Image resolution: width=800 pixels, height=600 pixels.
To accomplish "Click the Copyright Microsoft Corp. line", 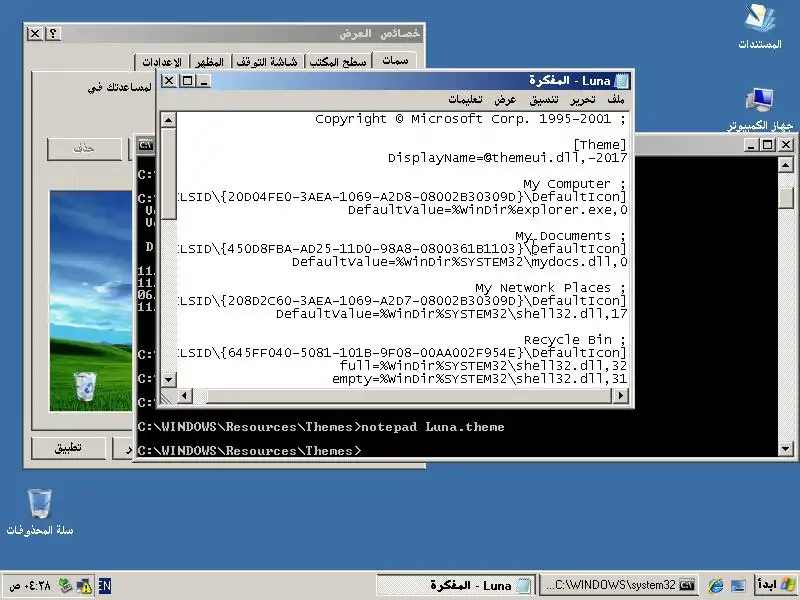I will 470,119.
